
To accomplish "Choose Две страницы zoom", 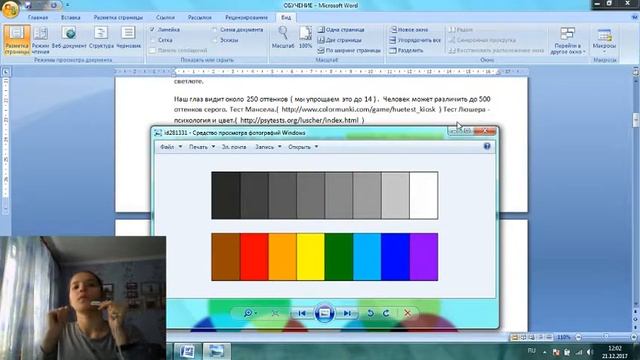I will click(x=340, y=40).
